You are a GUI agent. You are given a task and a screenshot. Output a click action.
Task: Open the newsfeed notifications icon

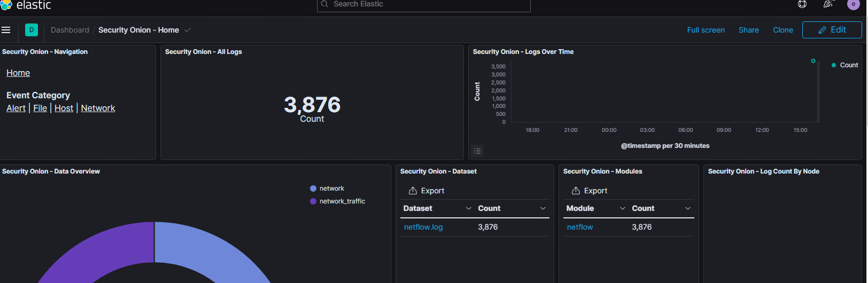pos(828,4)
